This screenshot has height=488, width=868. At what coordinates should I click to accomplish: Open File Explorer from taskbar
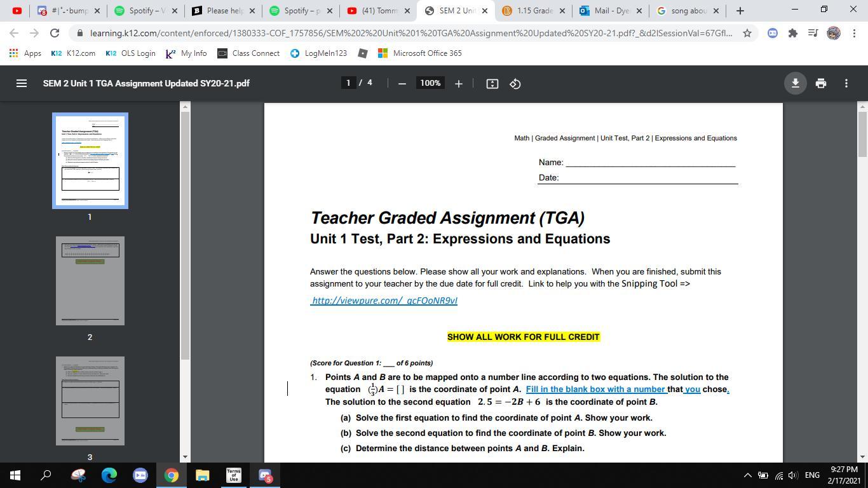[202, 475]
